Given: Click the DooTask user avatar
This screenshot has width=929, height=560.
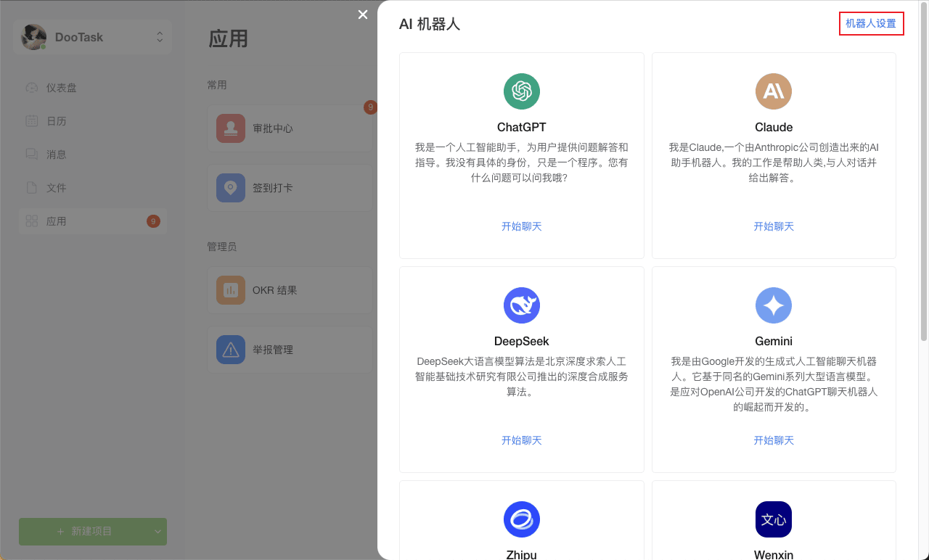Looking at the screenshot, I should click(x=34, y=37).
